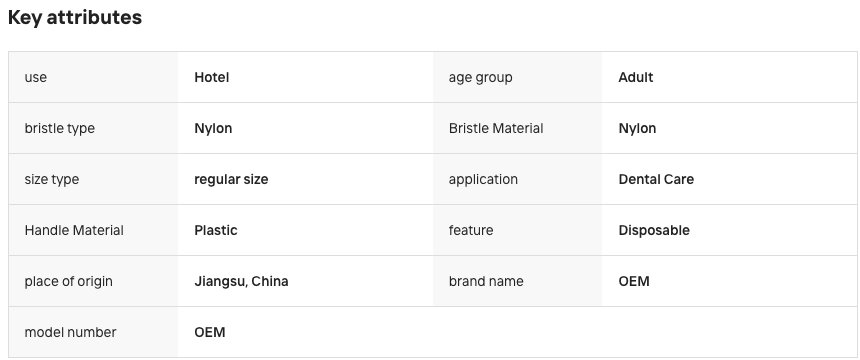
Task: Select the 'bristle type' label
Action: [x=60, y=128]
